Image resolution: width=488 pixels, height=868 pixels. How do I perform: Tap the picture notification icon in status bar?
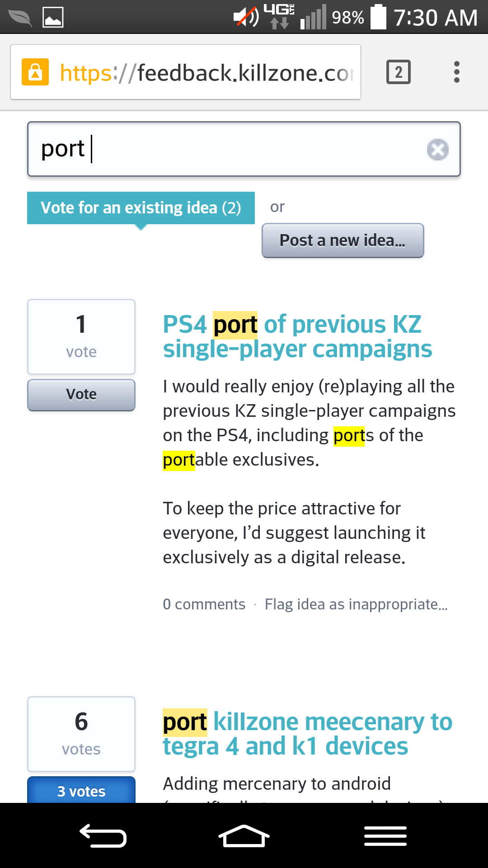click(x=53, y=17)
